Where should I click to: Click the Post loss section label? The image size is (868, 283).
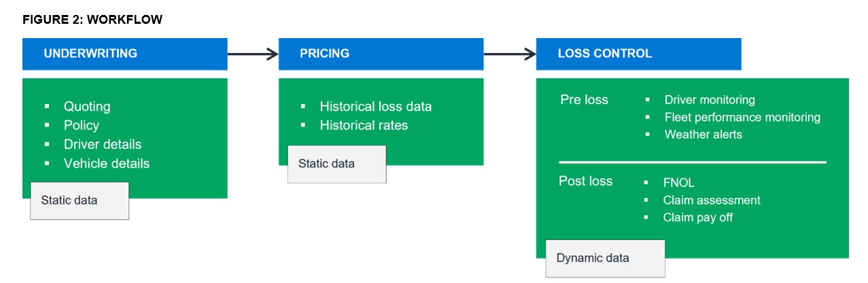[585, 181]
